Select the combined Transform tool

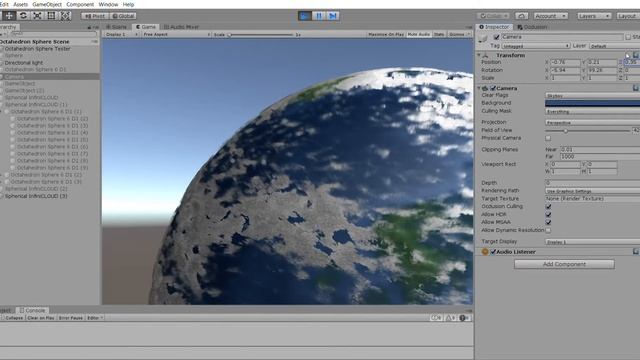click(x=65, y=16)
